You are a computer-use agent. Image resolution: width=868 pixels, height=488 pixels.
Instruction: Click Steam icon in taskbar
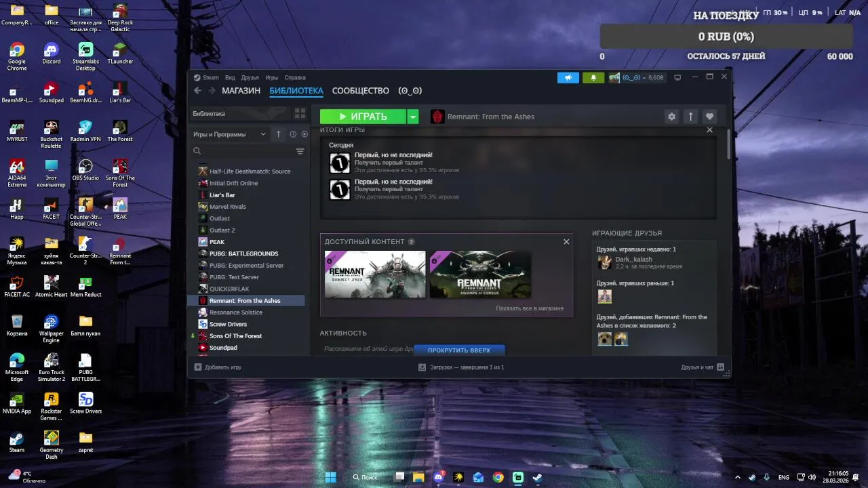538,477
